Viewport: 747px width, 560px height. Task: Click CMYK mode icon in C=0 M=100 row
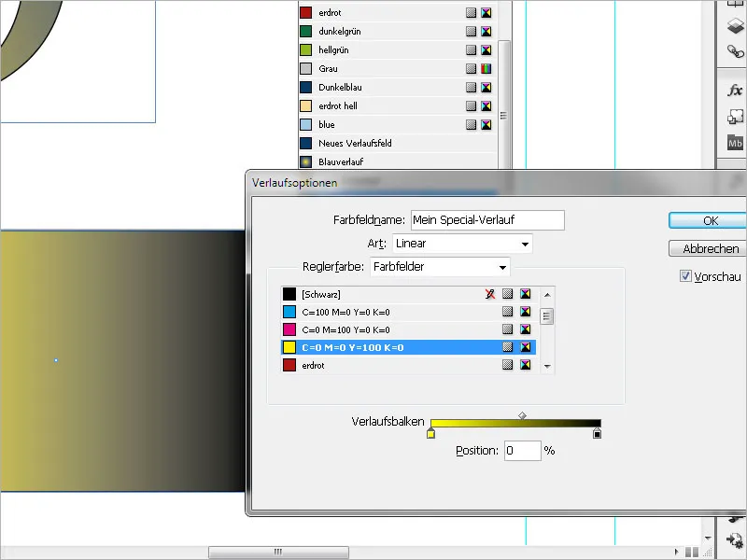pyautogui.click(x=526, y=329)
